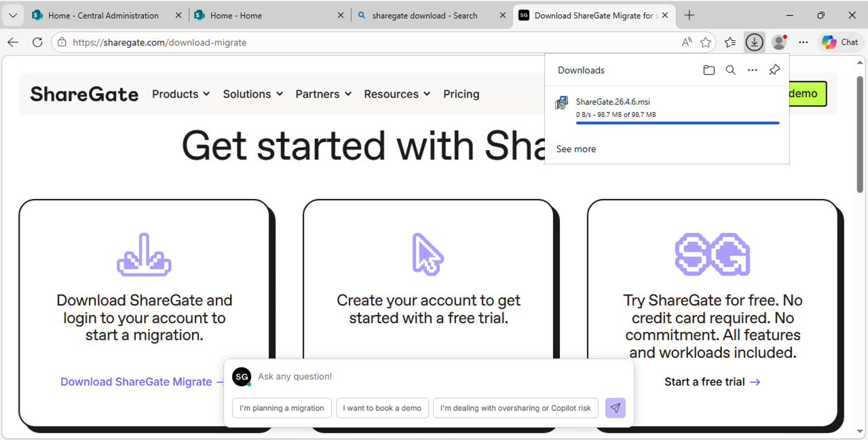
Task: Choose I'm planning a migration chip
Action: (282, 408)
